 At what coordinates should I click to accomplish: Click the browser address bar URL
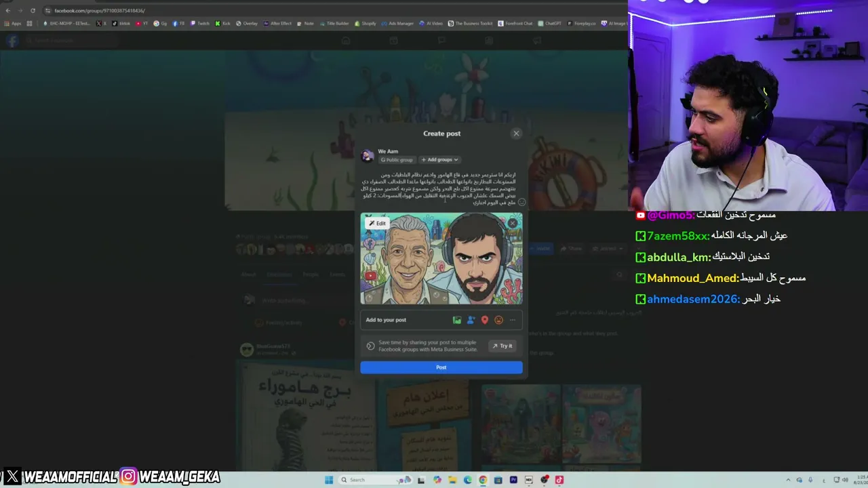100,10
